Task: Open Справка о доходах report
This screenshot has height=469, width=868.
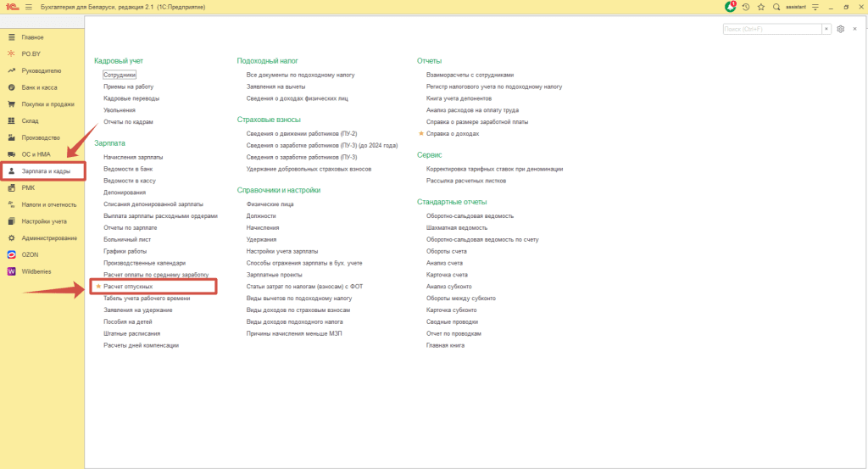Action: click(x=453, y=133)
